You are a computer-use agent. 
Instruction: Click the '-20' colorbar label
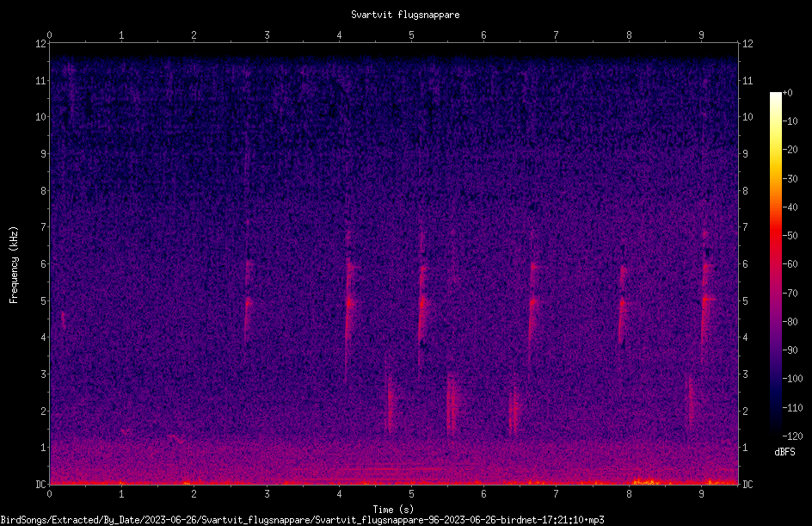tap(790, 150)
